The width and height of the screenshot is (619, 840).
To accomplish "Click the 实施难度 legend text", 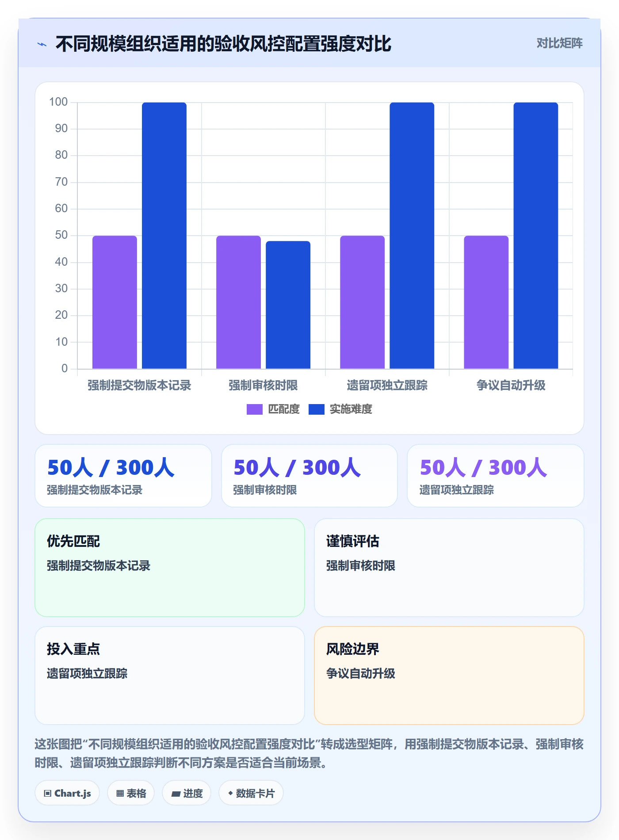I will [351, 409].
